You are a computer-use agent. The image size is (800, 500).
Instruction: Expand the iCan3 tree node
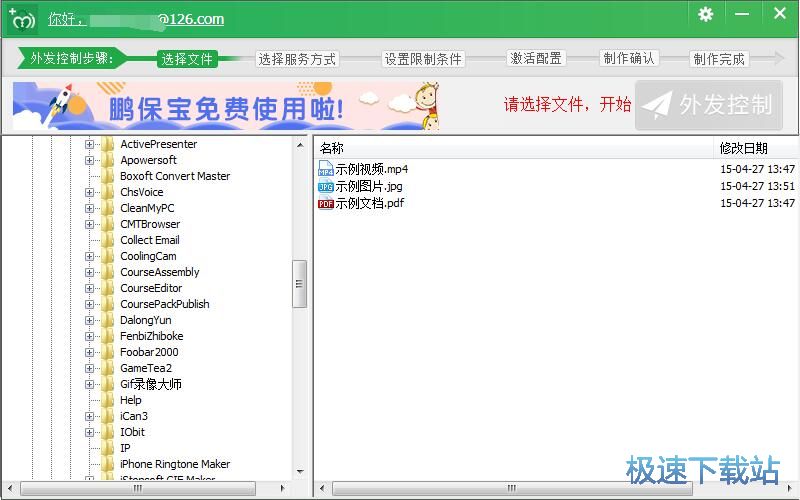(x=89, y=416)
